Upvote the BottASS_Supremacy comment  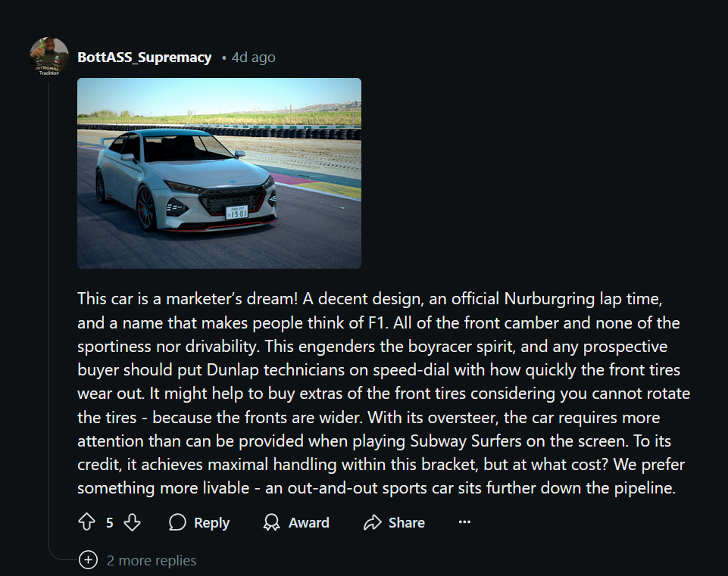(86, 522)
